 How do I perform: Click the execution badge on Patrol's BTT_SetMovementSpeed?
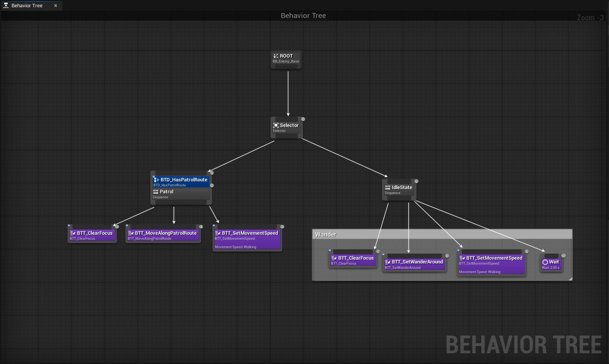pos(282,227)
